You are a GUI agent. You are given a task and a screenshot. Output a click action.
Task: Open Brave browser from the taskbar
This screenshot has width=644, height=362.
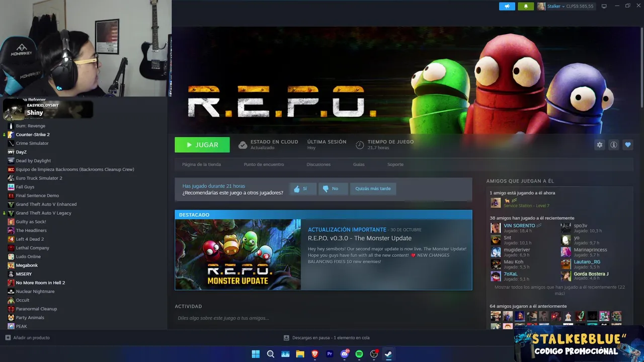coord(315,354)
